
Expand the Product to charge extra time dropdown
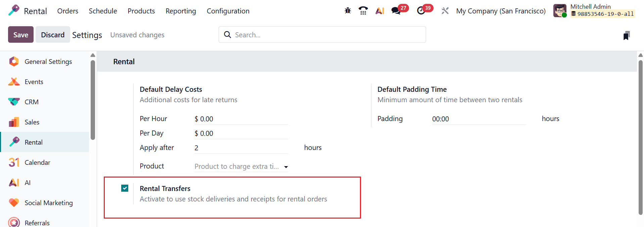pos(286,166)
